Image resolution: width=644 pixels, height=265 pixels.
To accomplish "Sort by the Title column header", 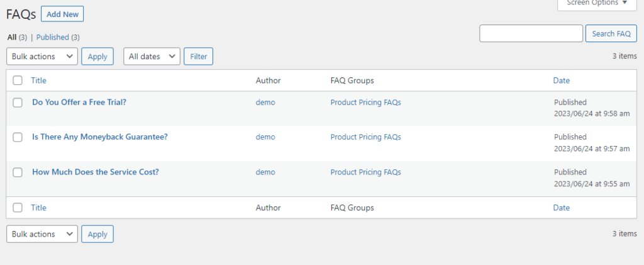I will pyautogui.click(x=38, y=81).
